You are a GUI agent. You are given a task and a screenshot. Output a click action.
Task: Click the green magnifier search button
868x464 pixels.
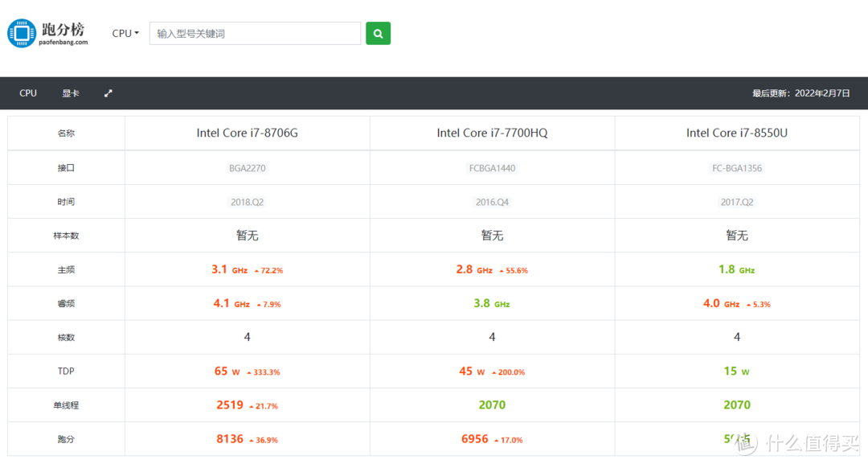coord(378,33)
